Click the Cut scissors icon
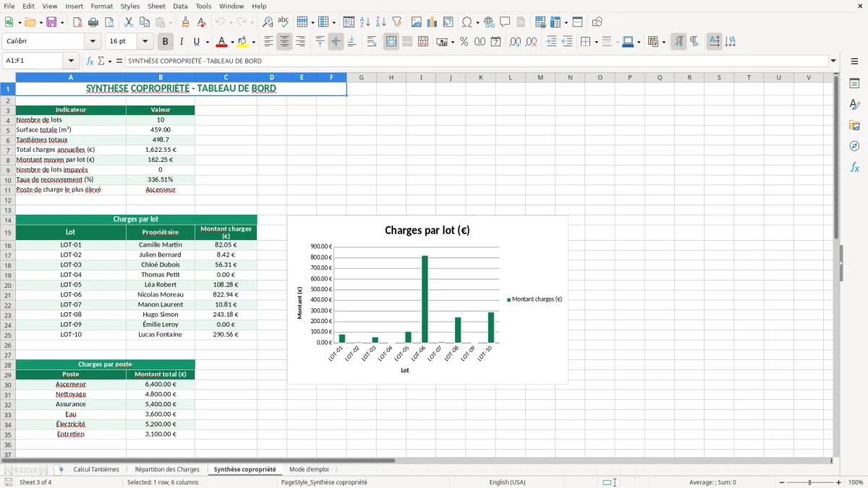 (129, 22)
